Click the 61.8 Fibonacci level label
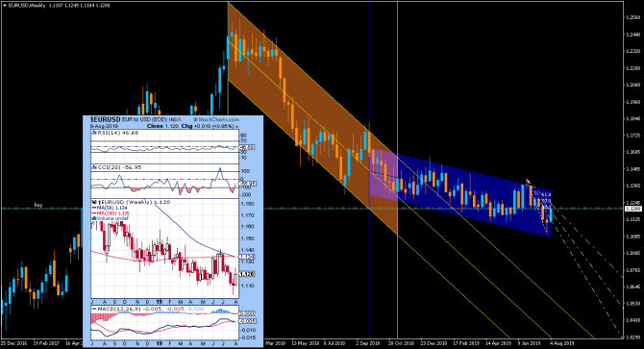The width and height of the screenshot is (644, 349). click(547, 195)
